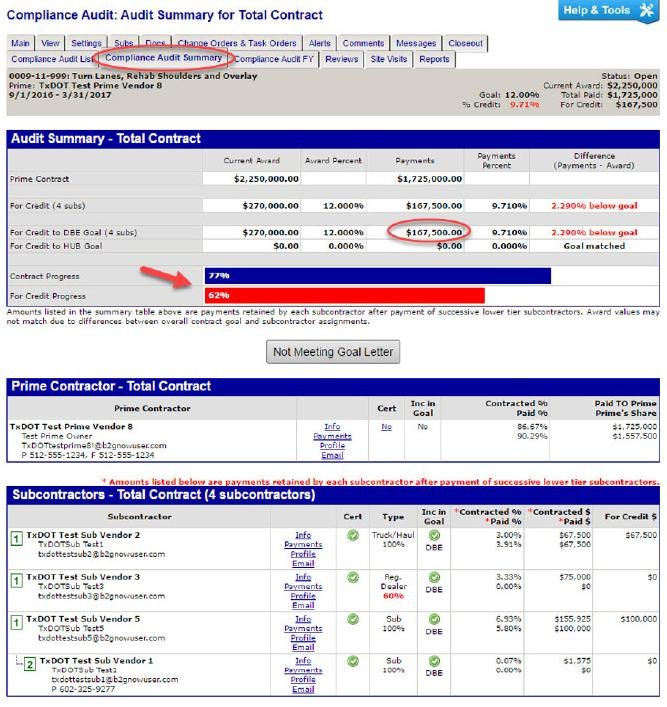Viewport: 667px width, 707px height.
Task: Click the Prime Contractor Cert 'No' link
Action: tap(386, 426)
